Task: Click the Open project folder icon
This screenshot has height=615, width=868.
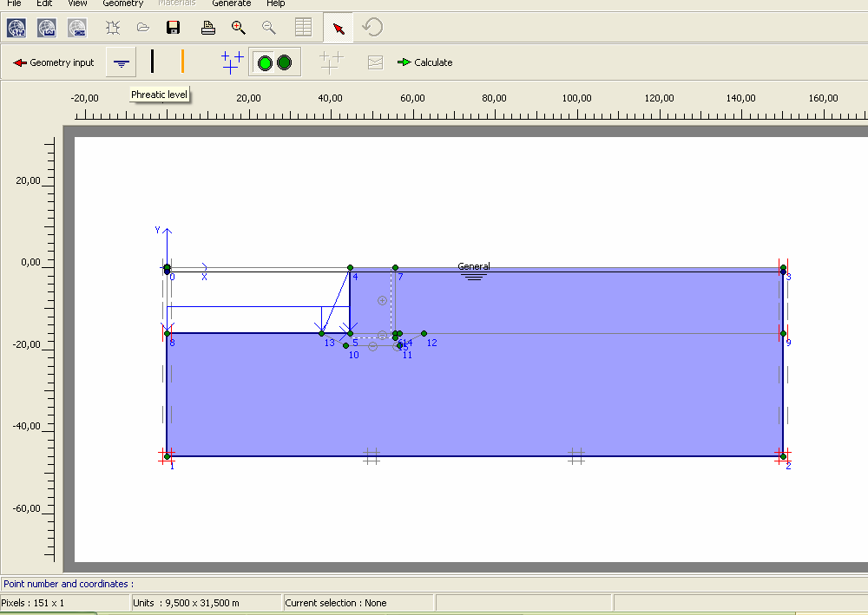Action: point(143,28)
